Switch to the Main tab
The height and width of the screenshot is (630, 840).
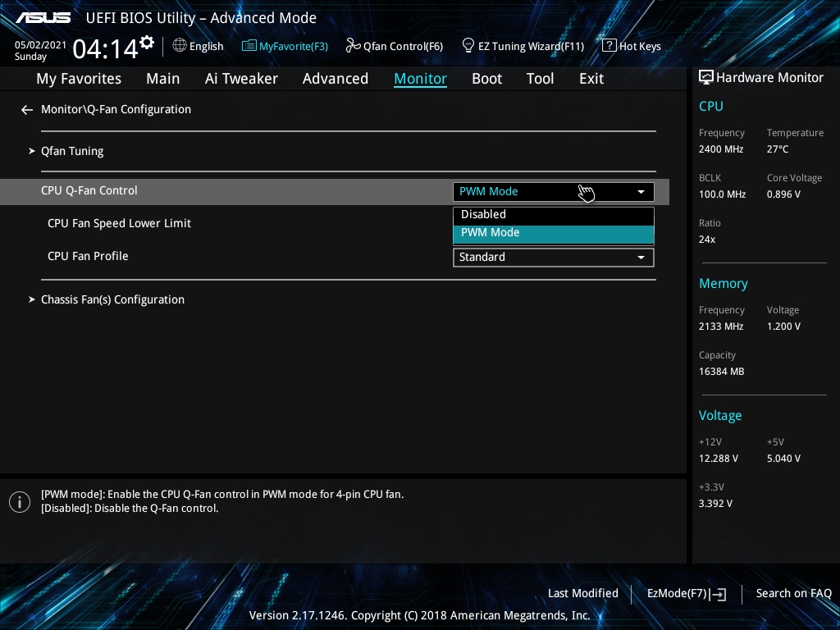[x=163, y=79]
